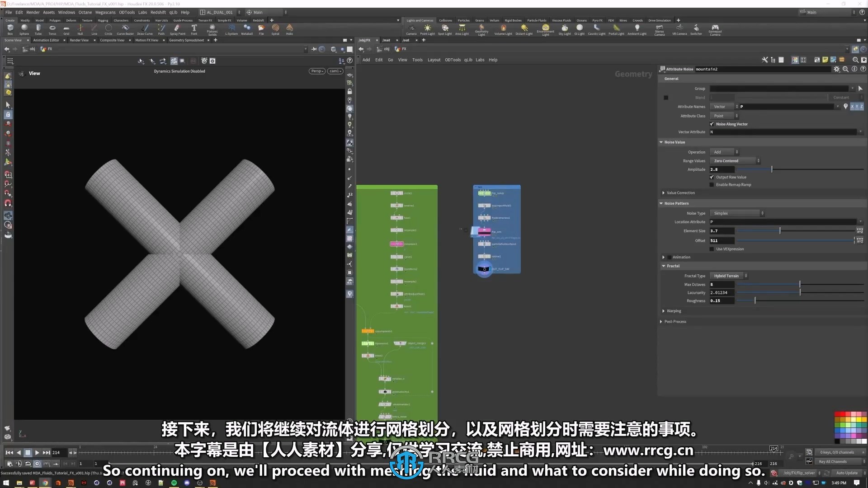Select the Draw Curve tool
The height and width of the screenshot is (488, 868).
point(145,29)
